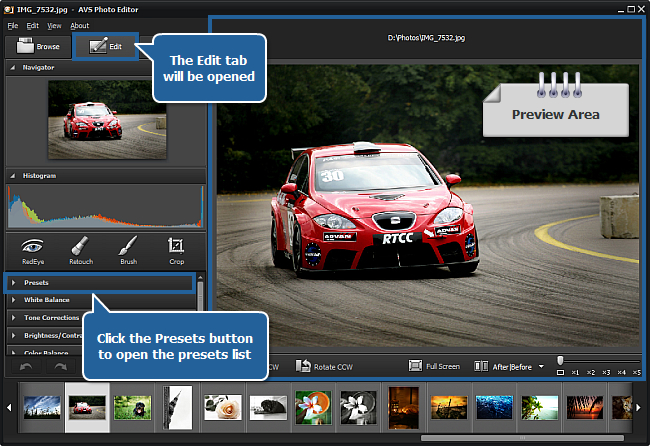Viewport: 650px width, 446px height.
Task: Open the About menu
Action: pyautogui.click(x=80, y=26)
